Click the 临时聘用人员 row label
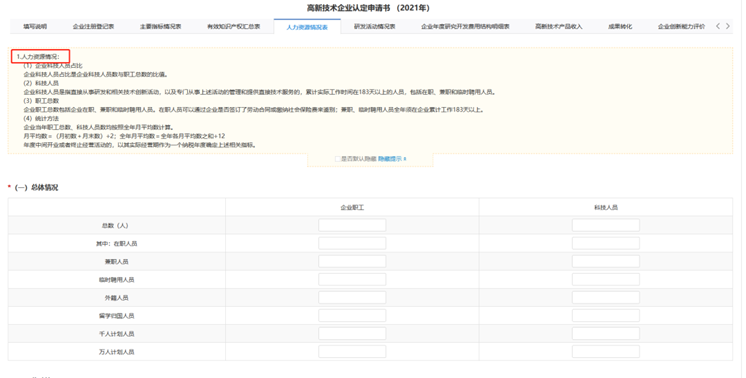The image size is (746, 378). [x=116, y=280]
